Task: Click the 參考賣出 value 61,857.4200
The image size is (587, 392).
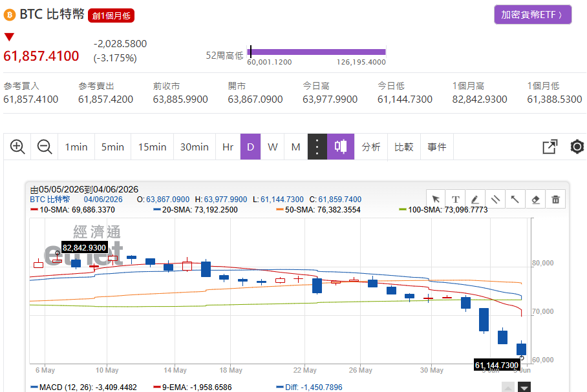Action: (105, 99)
